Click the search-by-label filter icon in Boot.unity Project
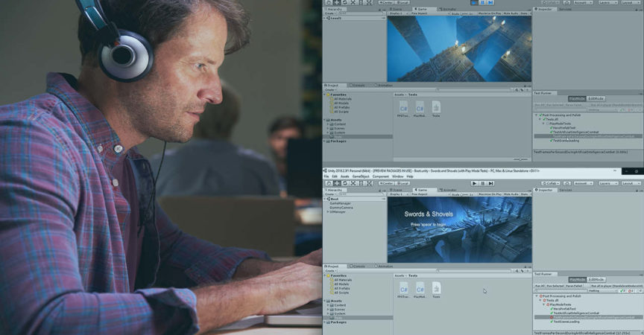The width and height of the screenshot is (644, 335). coord(522,271)
